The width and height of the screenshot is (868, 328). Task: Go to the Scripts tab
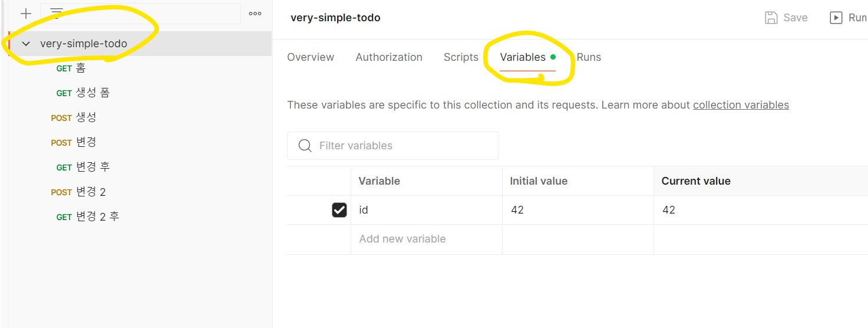pyautogui.click(x=461, y=57)
